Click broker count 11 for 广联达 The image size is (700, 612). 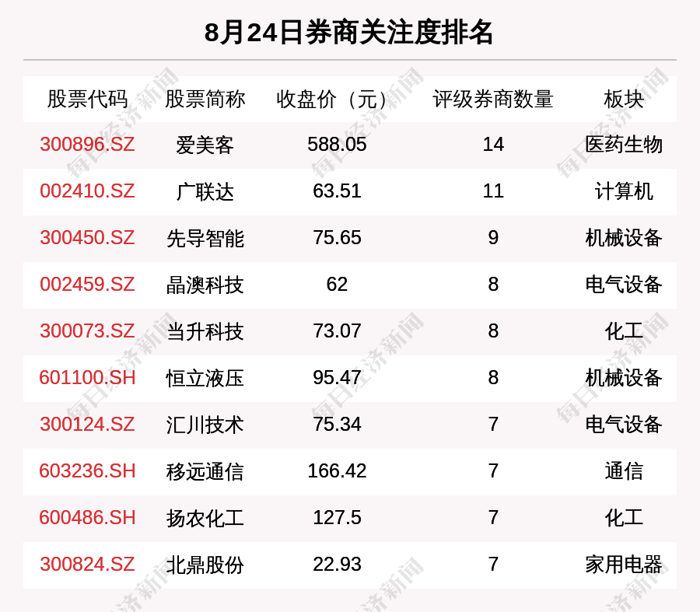tap(493, 191)
